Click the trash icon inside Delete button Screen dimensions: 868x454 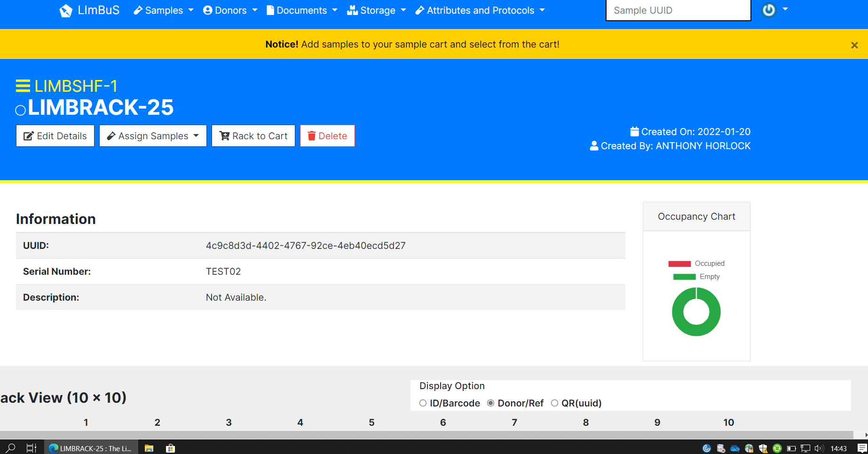[x=311, y=135]
